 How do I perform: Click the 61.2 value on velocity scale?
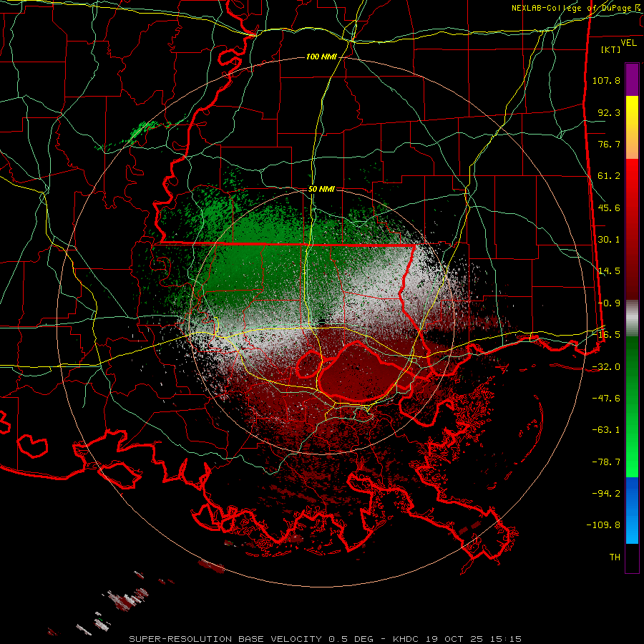click(x=609, y=176)
